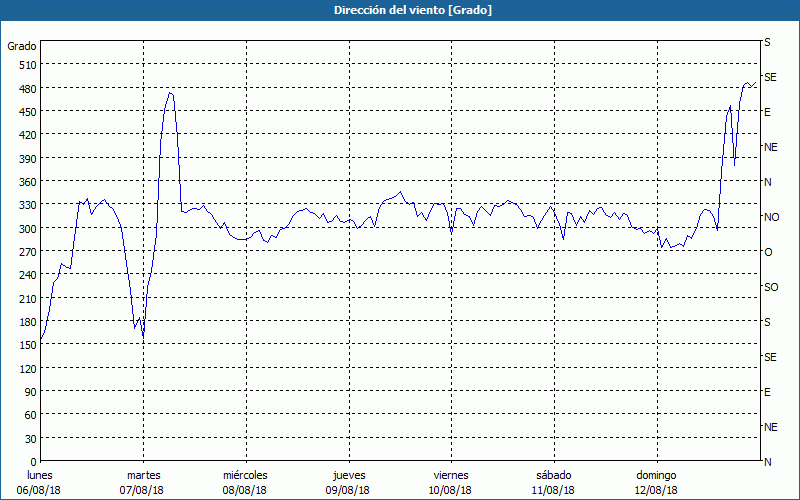Select the 240 degree axis label
The width and height of the screenshot is (800, 500).
coord(28,276)
